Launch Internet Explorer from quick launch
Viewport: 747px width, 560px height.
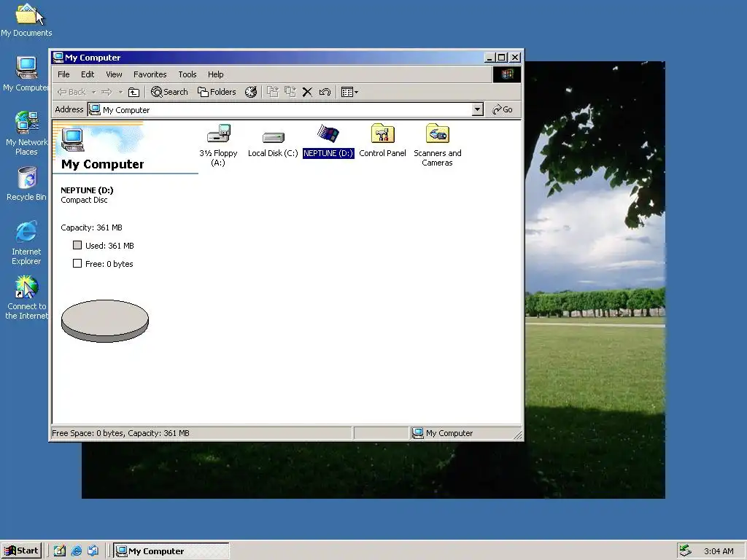(x=76, y=551)
